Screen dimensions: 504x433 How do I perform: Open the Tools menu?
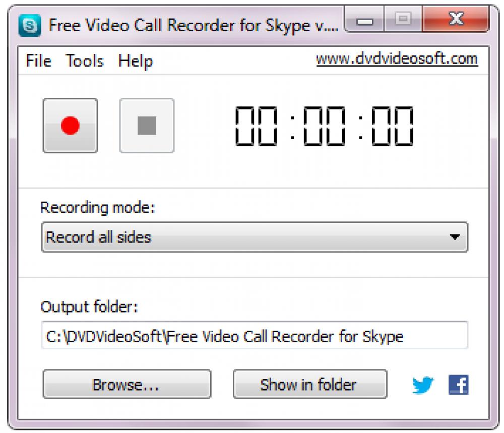click(85, 61)
